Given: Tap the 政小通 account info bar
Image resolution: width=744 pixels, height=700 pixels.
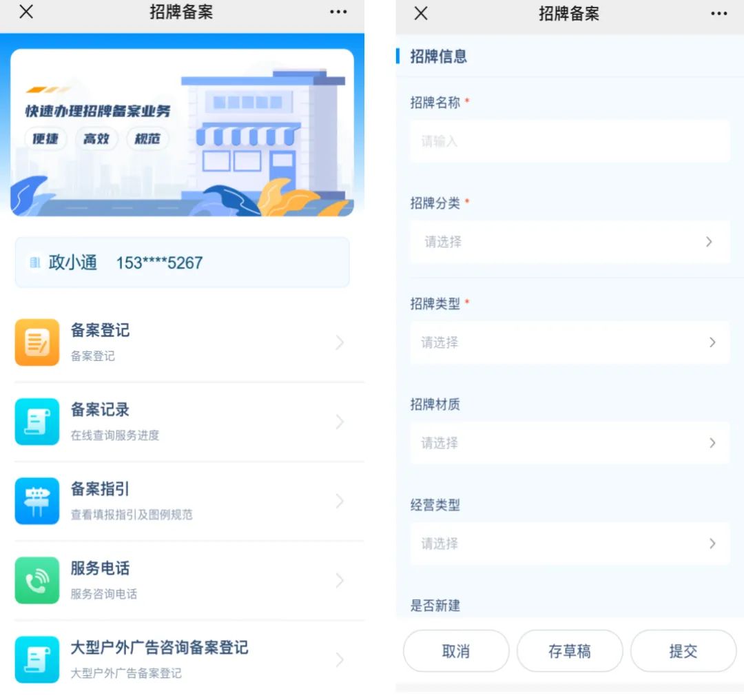Looking at the screenshot, I should click(182, 262).
